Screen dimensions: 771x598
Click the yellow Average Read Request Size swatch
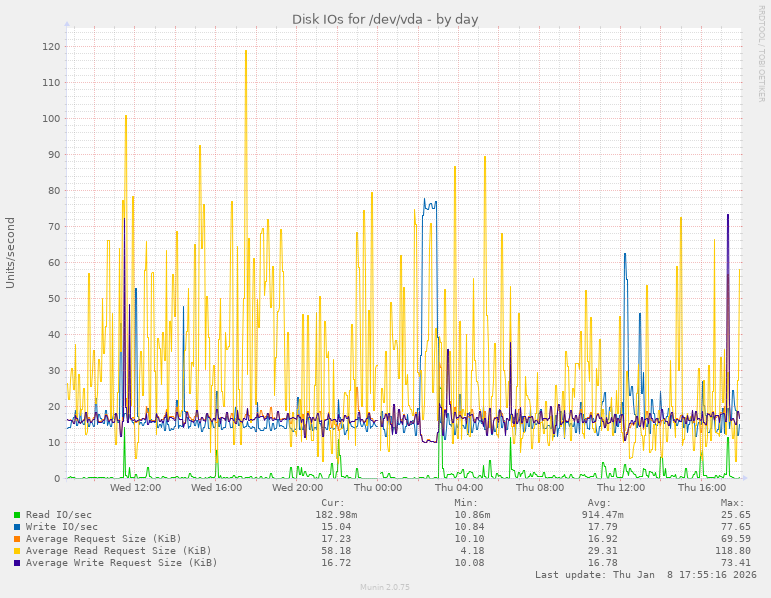click(17, 551)
